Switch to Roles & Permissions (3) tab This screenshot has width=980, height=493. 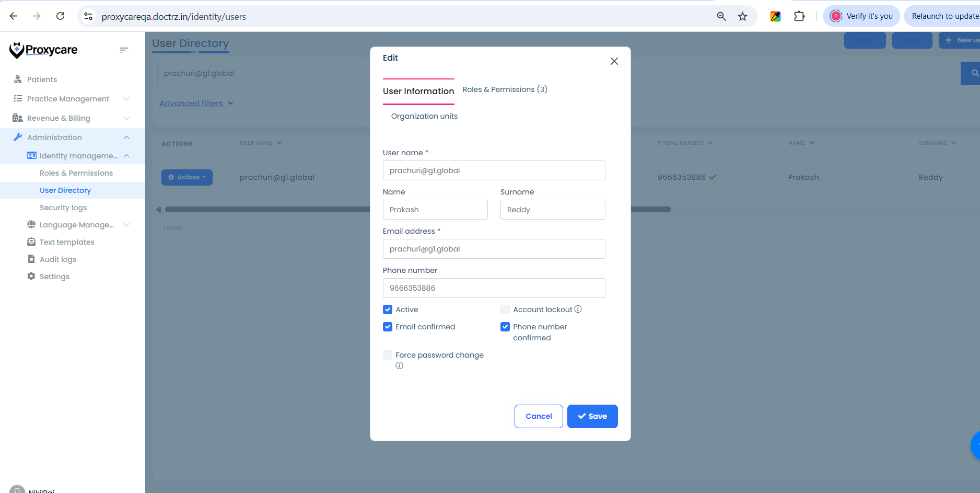[505, 89]
